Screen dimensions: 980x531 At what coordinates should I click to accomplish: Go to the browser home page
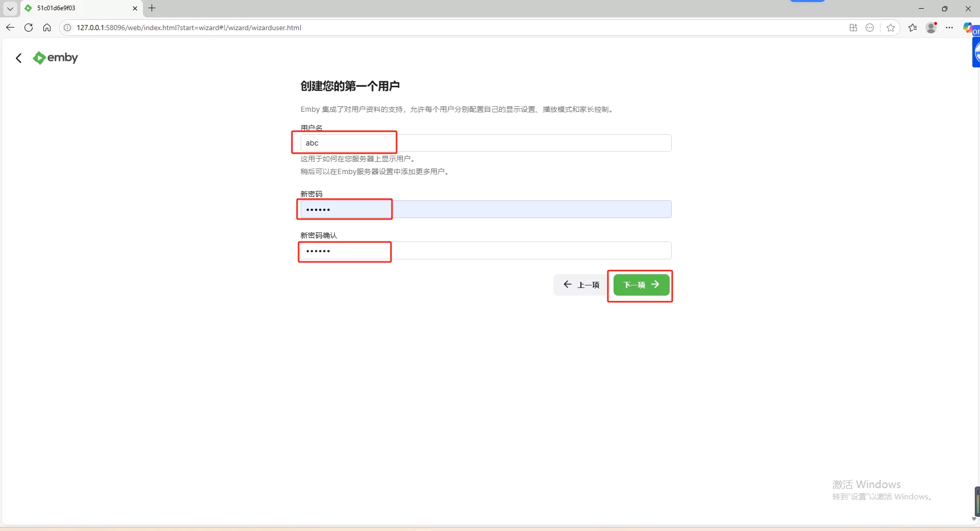click(x=47, y=28)
